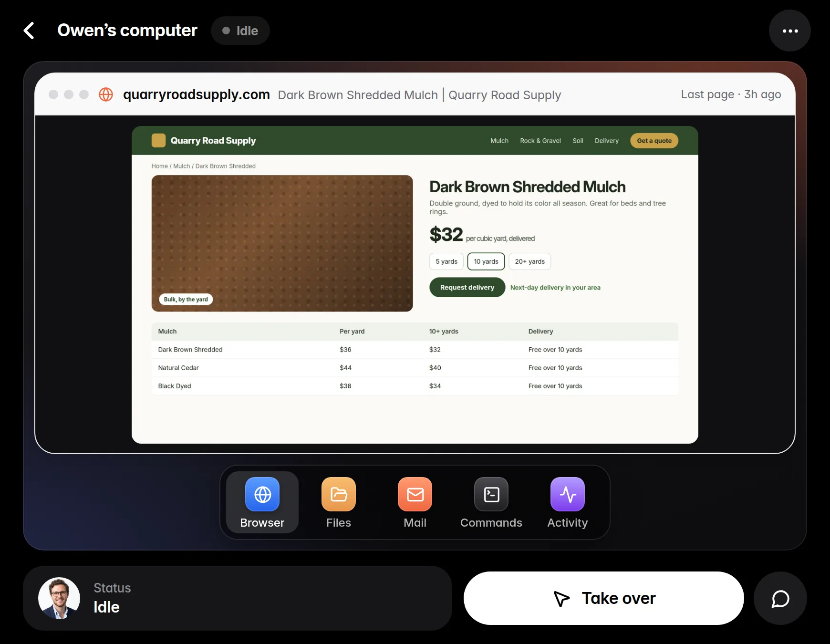Image resolution: width=830 pixels, height=644 pixels.
Task: Click the Natural Cedar table row name
Action: 178,368
